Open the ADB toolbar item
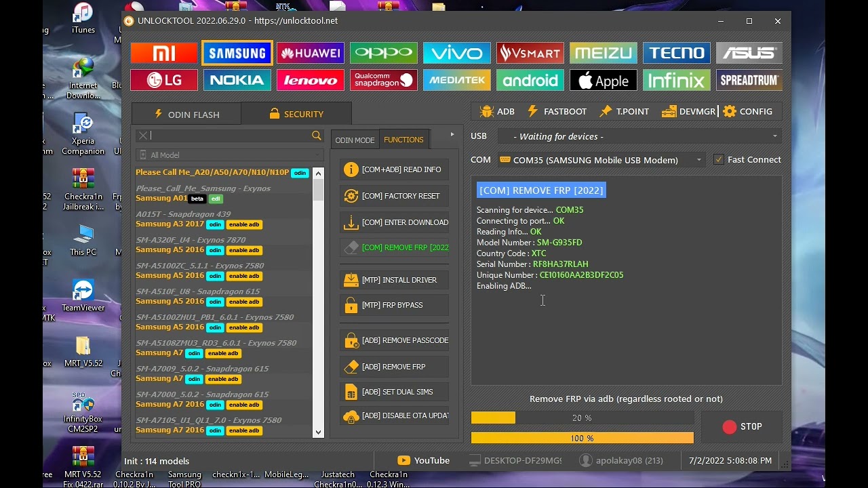 497,111
